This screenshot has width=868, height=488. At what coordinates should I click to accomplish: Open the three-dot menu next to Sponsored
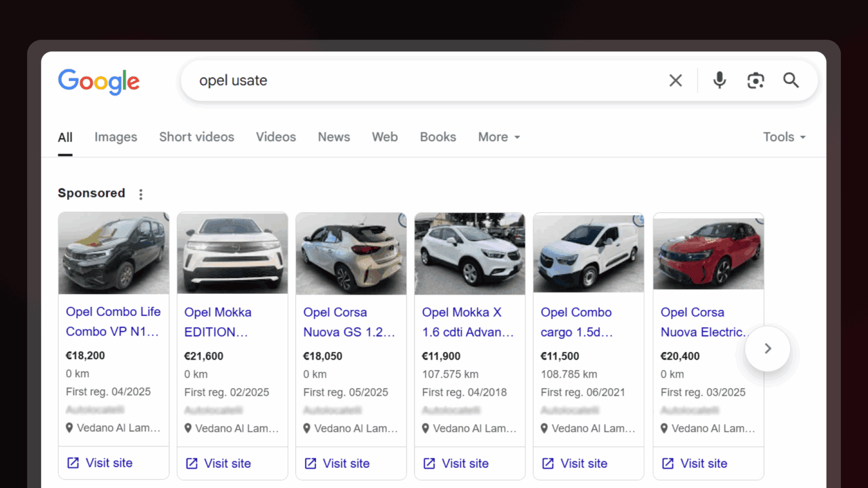pos(141,194)
